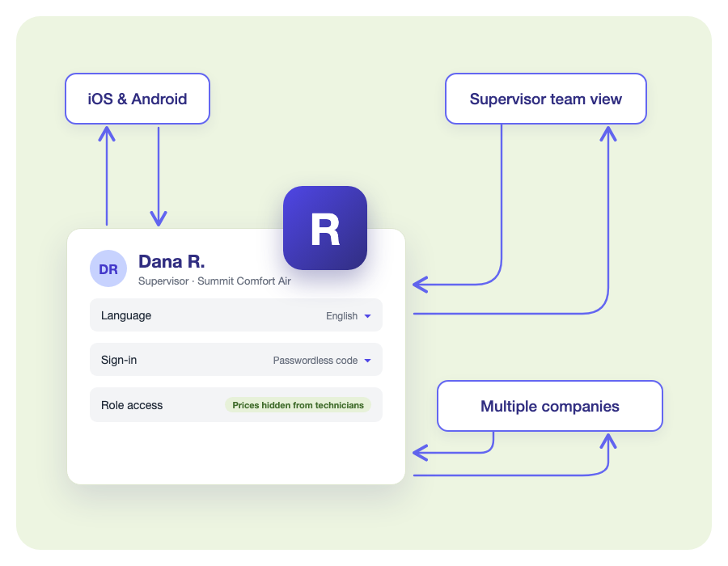Image resolution: width=728 pixels, height=566 pixels.
Task: Click the Sign-in label
Action: [x=119, y=360]
